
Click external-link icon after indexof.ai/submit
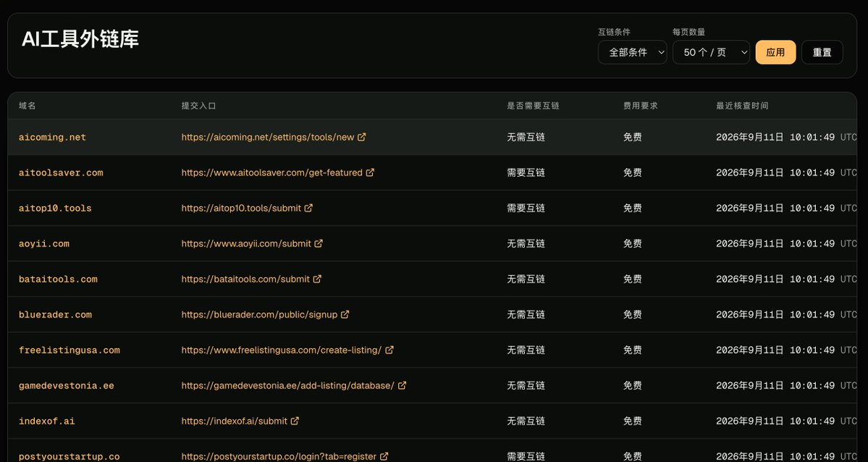[x=295, y=421]
